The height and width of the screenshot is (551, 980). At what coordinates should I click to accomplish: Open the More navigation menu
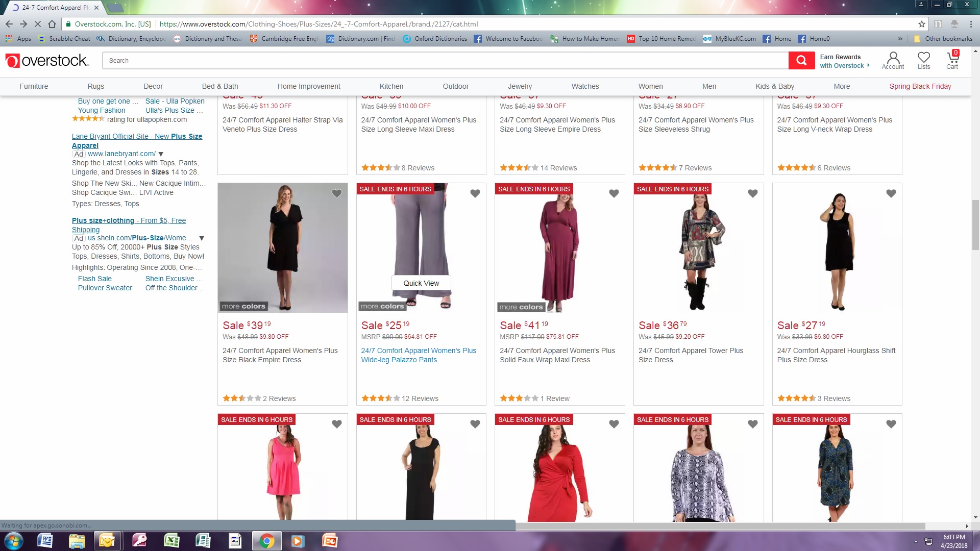pos(842,86)
